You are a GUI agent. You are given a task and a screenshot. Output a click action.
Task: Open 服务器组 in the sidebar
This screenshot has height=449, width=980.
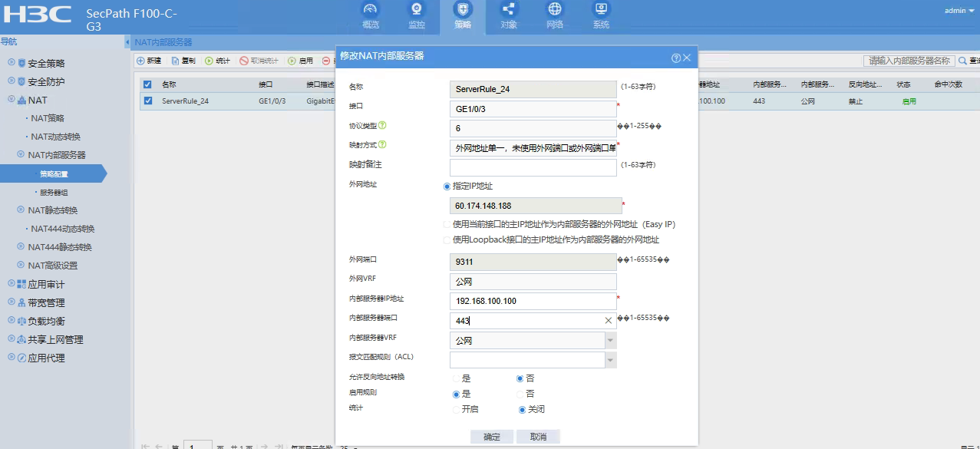pos(54,193)
